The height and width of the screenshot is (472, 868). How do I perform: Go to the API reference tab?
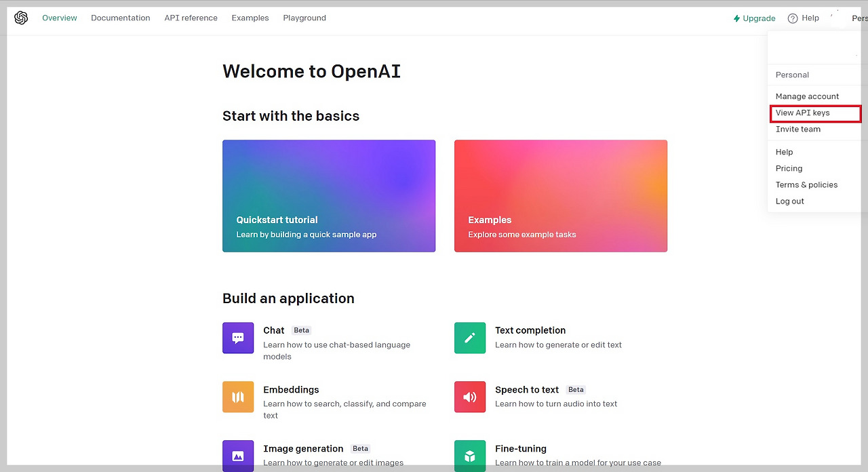coord(191,18)
